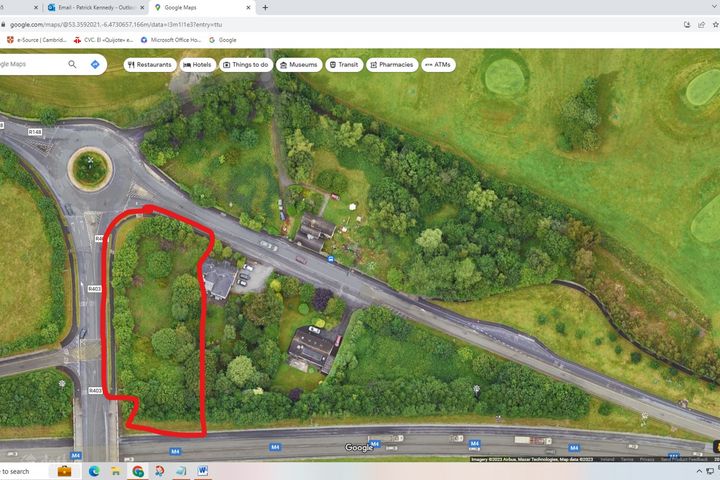Open the CVC El Quijote bookmark
This screenshot has height=480, width=720.
[x=103, y=40]
